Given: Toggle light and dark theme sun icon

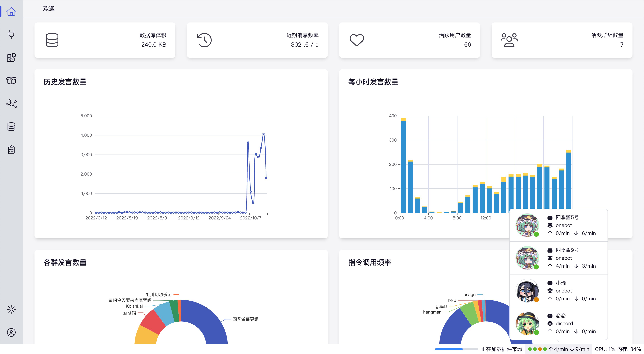Looking at the screenshot, I should [11, 309].
